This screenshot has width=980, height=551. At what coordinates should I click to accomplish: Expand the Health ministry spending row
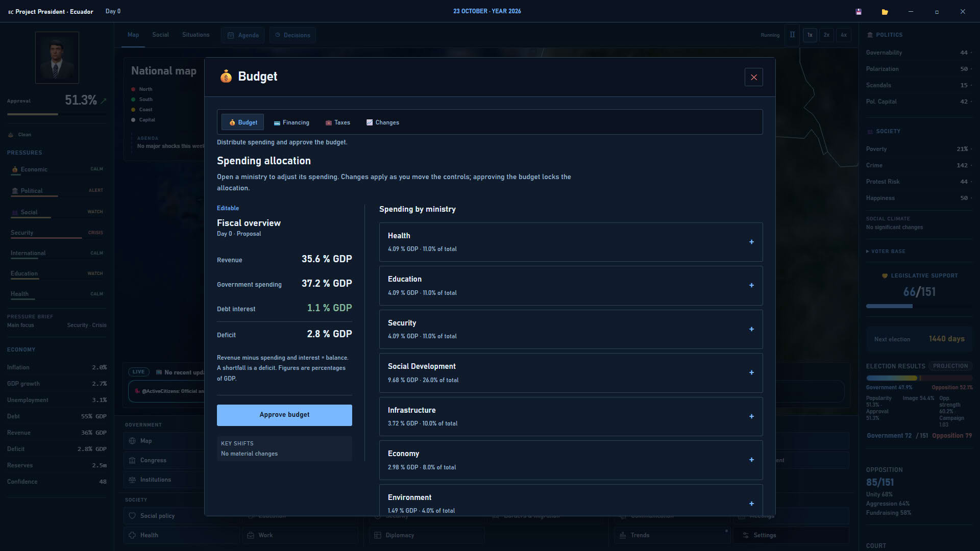point(571,242)
